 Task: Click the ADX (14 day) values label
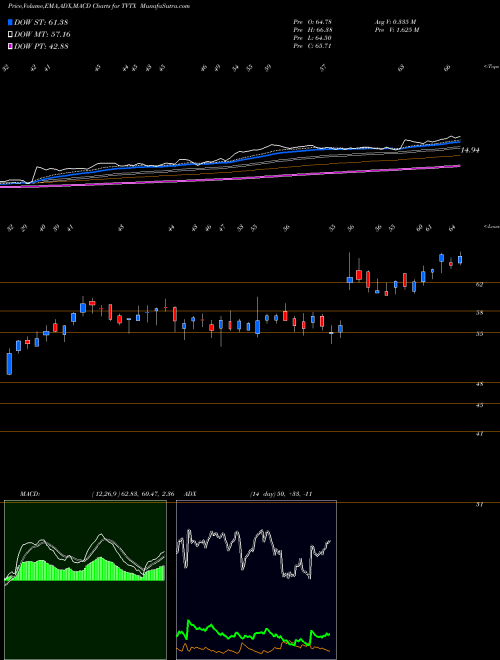click(x=281, y=494)
